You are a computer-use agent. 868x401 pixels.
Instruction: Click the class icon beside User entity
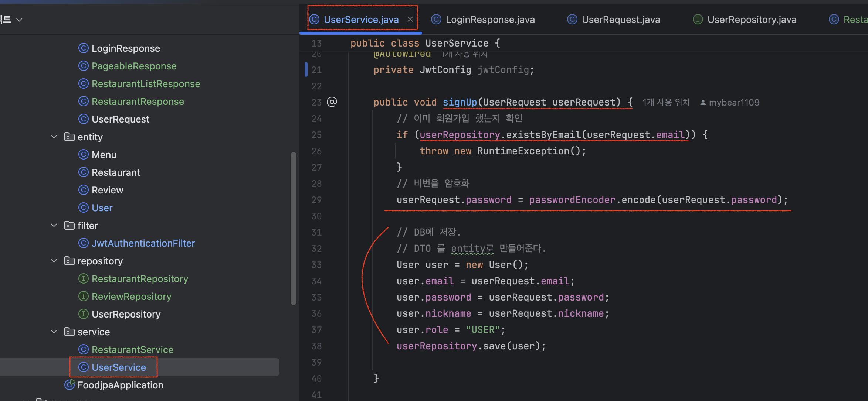tap(84, 208)
